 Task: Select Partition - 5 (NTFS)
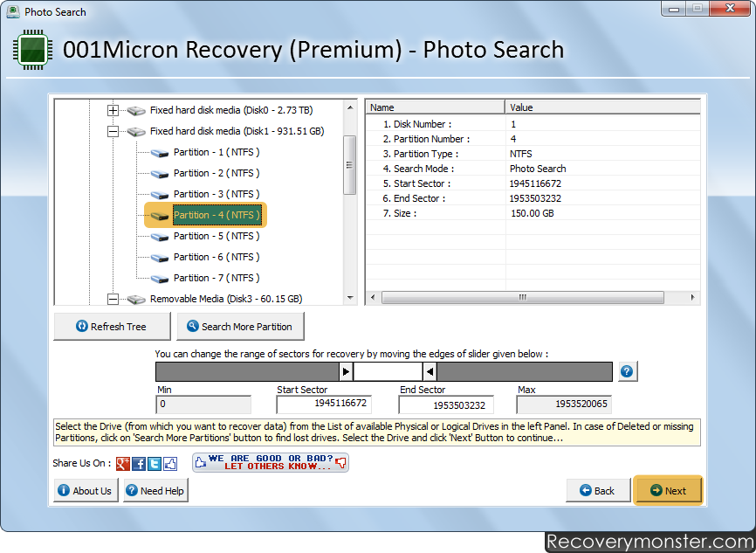(x=216, y=236)
